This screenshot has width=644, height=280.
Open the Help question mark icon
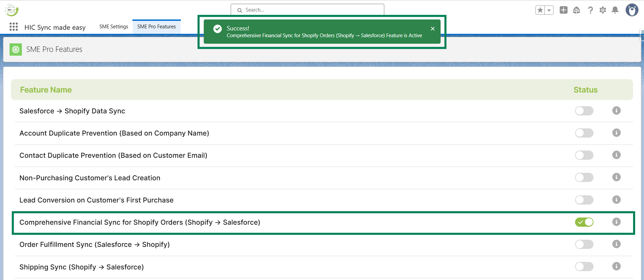click(590, 10)
